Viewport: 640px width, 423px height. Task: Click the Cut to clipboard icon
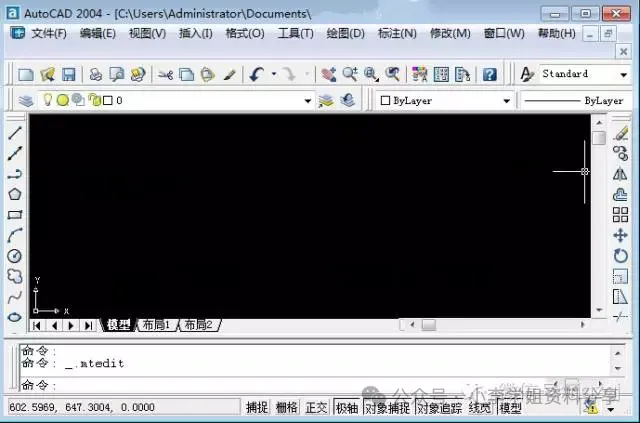[166, 75]
